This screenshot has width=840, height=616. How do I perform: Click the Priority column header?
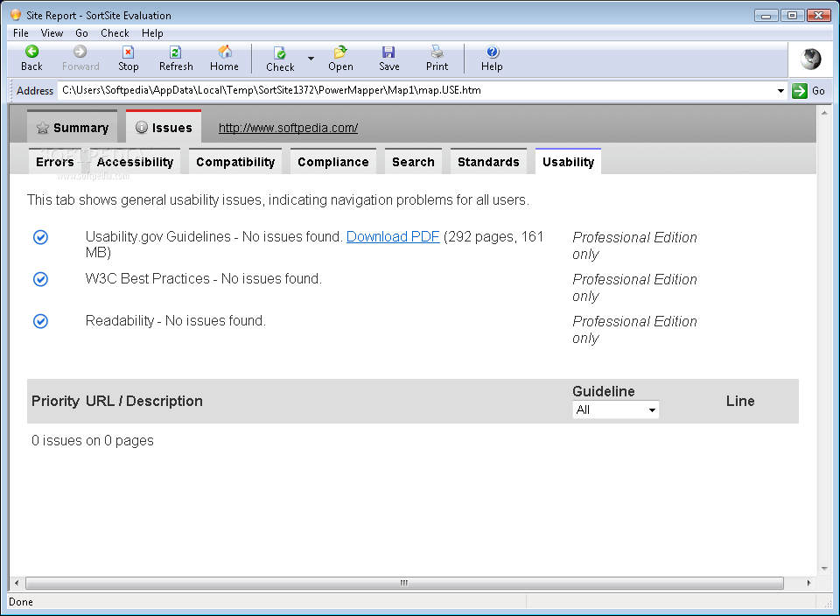55,402
